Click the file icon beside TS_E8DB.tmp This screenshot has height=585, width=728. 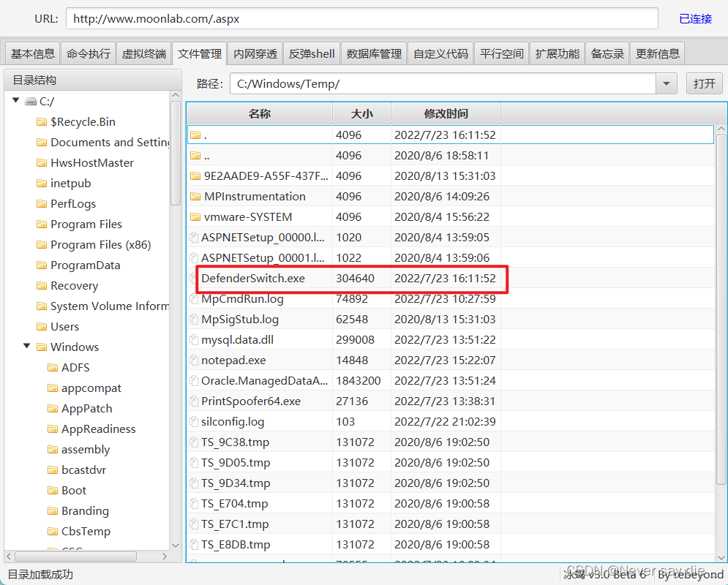tap(194, 544)
